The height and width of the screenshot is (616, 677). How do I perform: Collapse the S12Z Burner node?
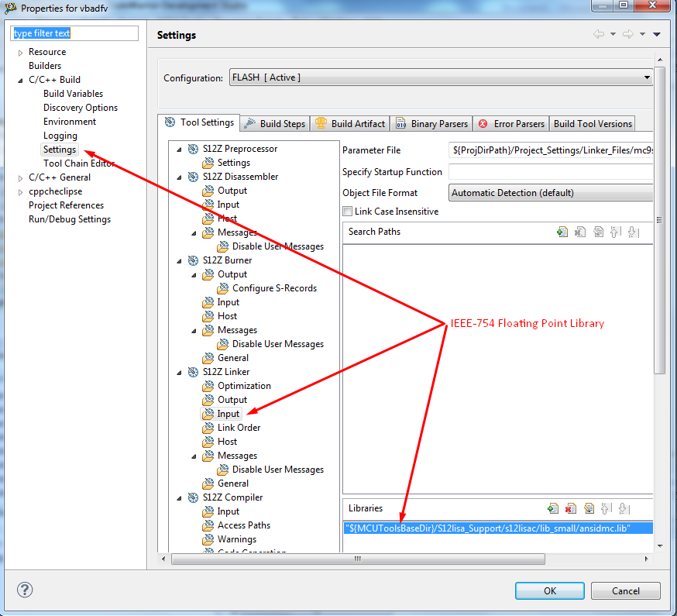pyautogui.click(x=179, y=261)
